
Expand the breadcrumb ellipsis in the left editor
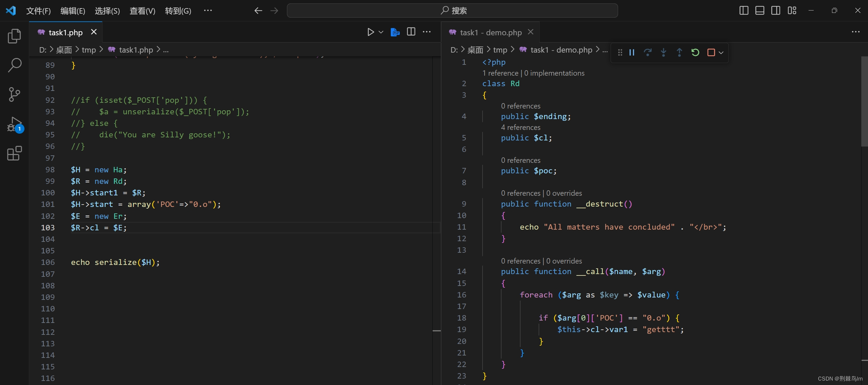click(x=166, y=50)
